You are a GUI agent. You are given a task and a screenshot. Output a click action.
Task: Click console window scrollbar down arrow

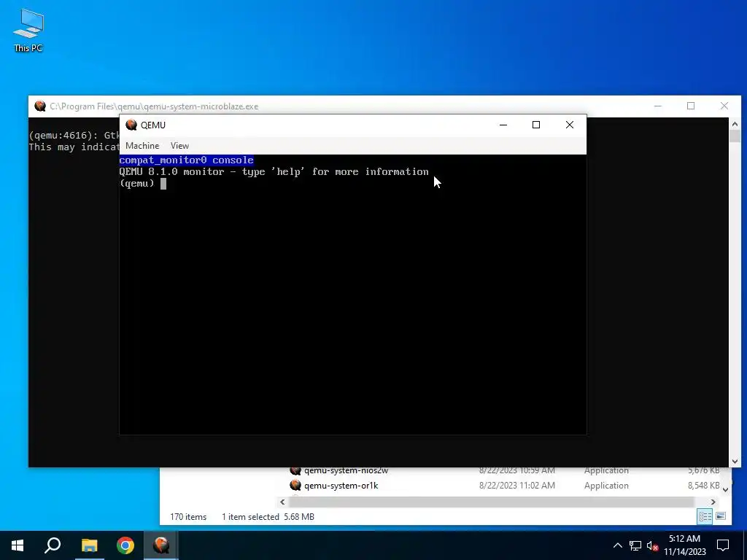(x=735, y=461)
